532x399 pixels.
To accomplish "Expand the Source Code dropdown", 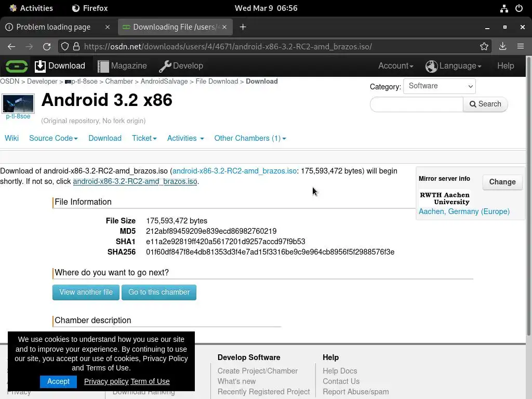I will point(54,138).
